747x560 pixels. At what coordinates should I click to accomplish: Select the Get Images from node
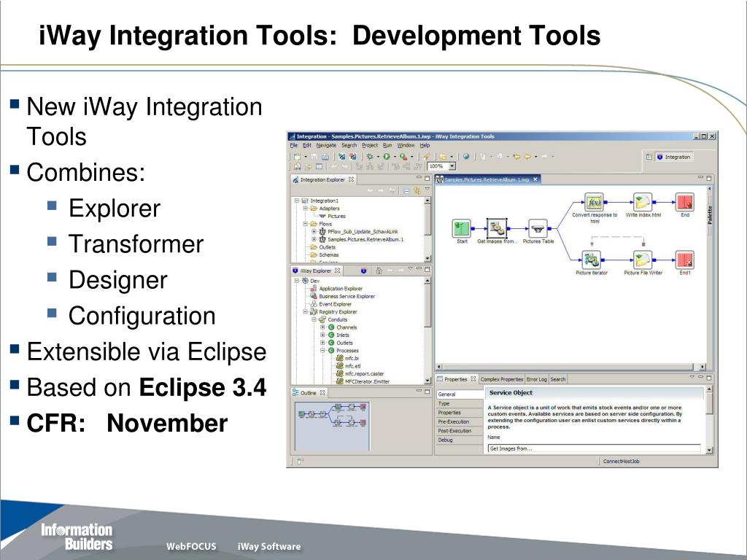(x=497, y=228)
